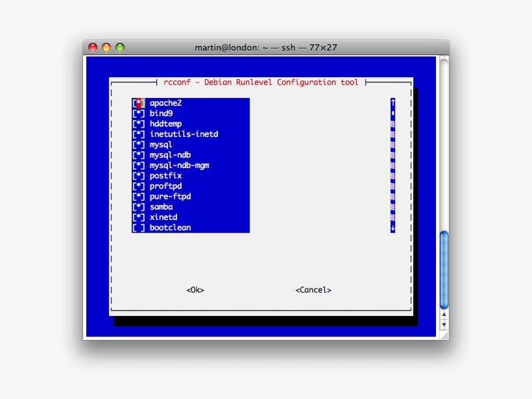The image size is (532, 399).
Task: Select the bind9 service name
Action: [161, 114]
